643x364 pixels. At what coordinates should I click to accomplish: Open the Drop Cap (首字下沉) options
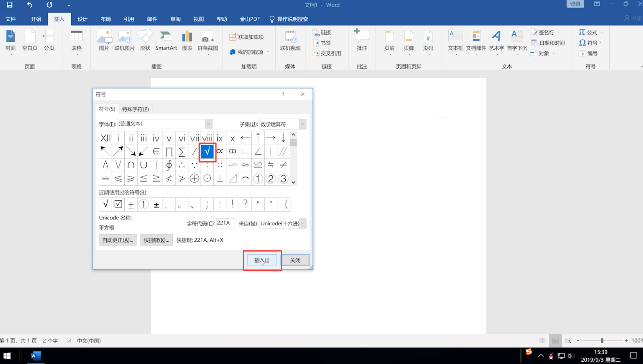coord(517,42)
